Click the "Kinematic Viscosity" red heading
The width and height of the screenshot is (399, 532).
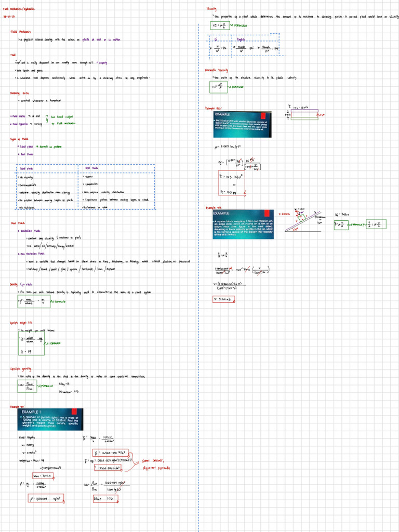coord(217,70)
